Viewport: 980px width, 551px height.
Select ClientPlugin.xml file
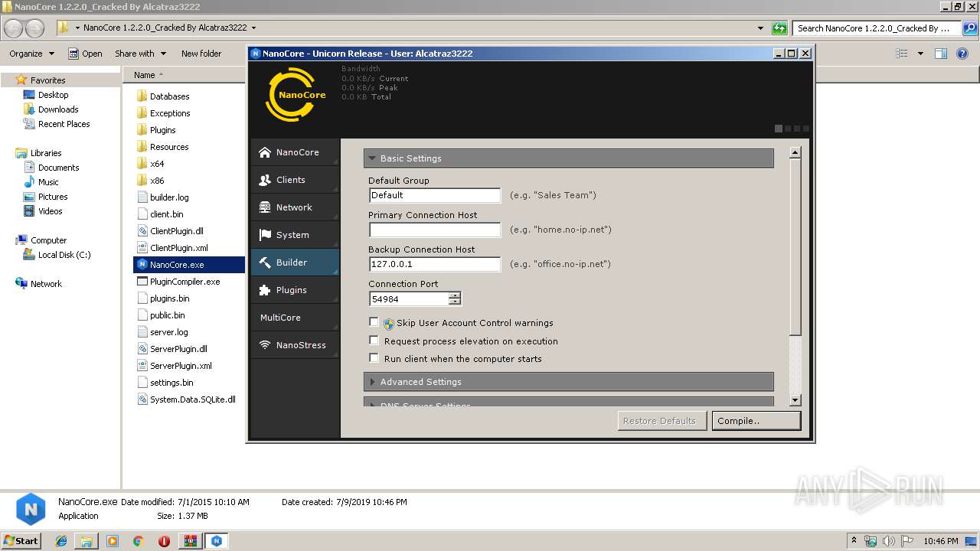179,248
